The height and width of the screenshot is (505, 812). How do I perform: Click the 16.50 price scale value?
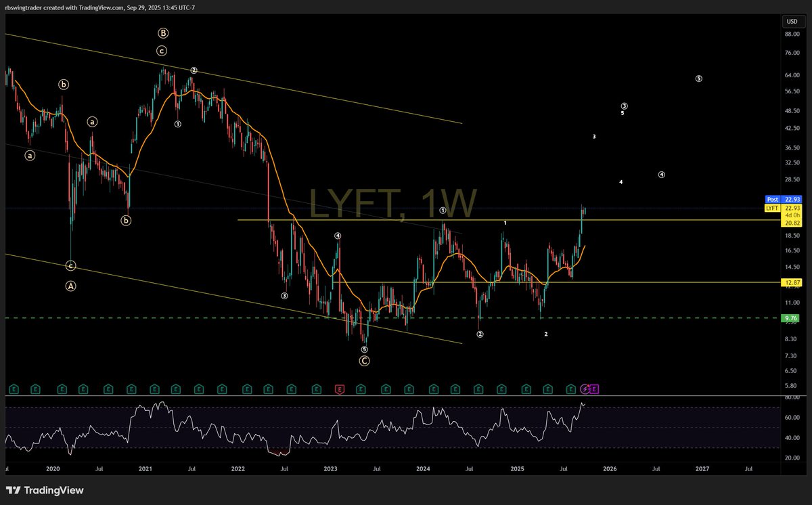click(x=792, y=250)
